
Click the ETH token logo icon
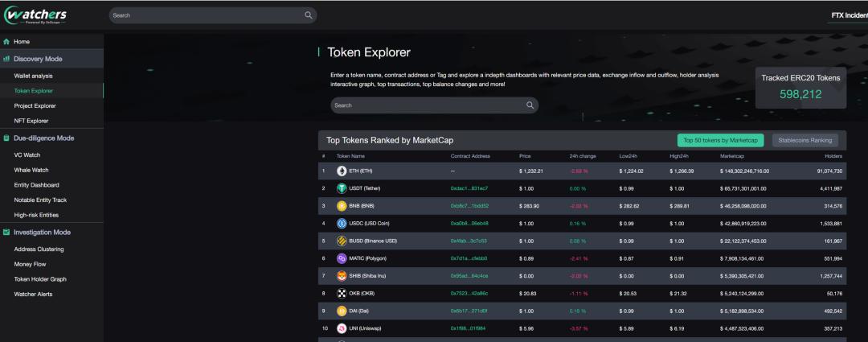tap(342, 171)
